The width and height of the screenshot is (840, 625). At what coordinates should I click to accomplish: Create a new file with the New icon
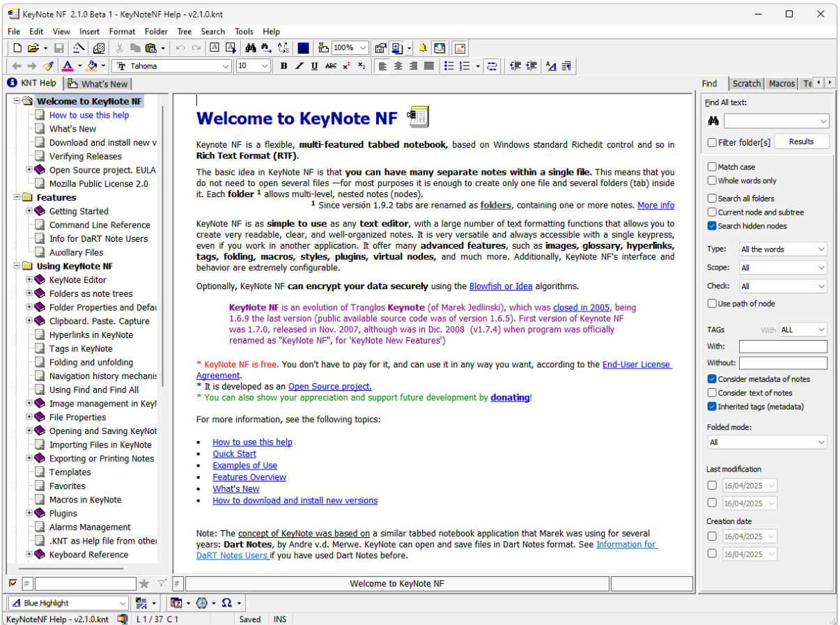click(x=17, y=47)
